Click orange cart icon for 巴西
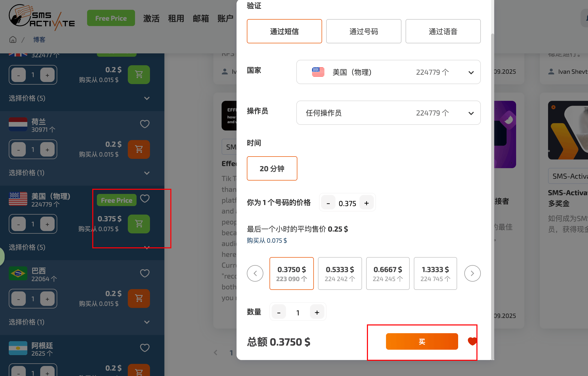The height and width of the screenshot is (376, 588). click(x=139, y=298)
